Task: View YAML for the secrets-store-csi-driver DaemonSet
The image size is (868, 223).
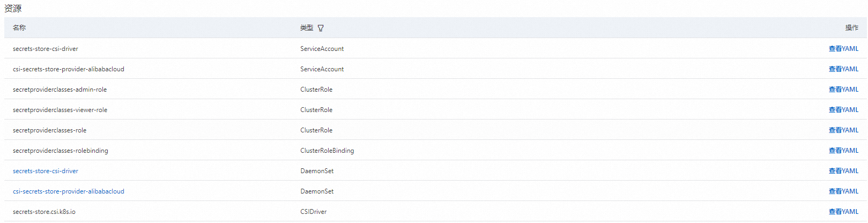Action: click(x=843, y=171)
